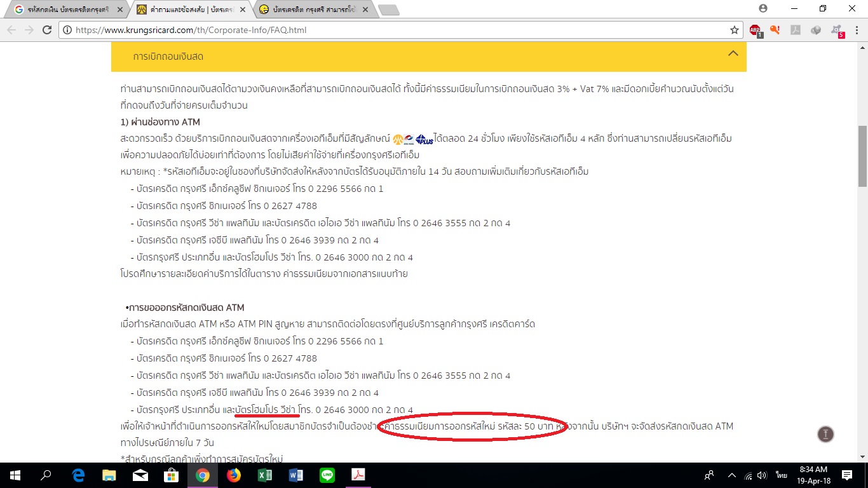The width and height of the screenshot is (868, 488).
Task: Click the line starting ท่านสามารถเบิกถอนเงินสดได้ตามวงเงิน
Action: click(427, 89)
